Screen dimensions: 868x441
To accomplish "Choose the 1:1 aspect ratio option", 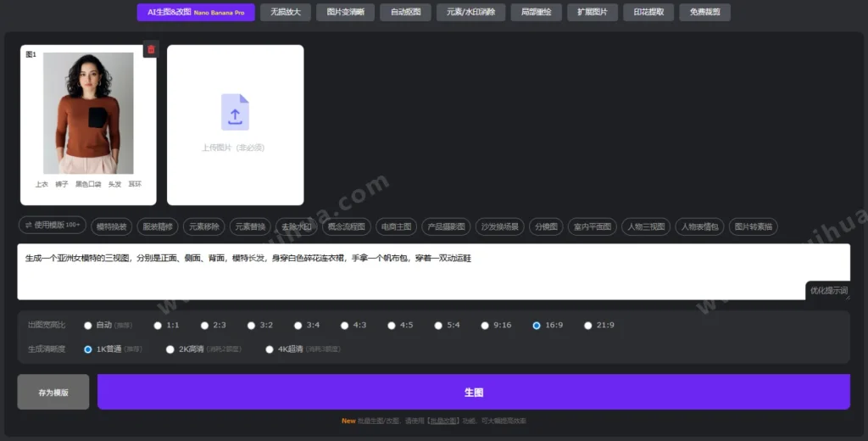I will [x=158, y=325].
